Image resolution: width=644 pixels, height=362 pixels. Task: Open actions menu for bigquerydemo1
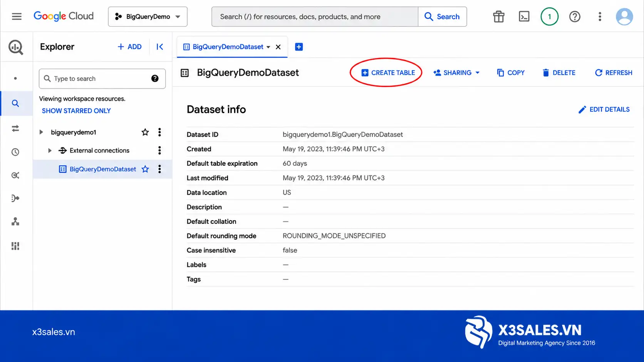(159, 132)
